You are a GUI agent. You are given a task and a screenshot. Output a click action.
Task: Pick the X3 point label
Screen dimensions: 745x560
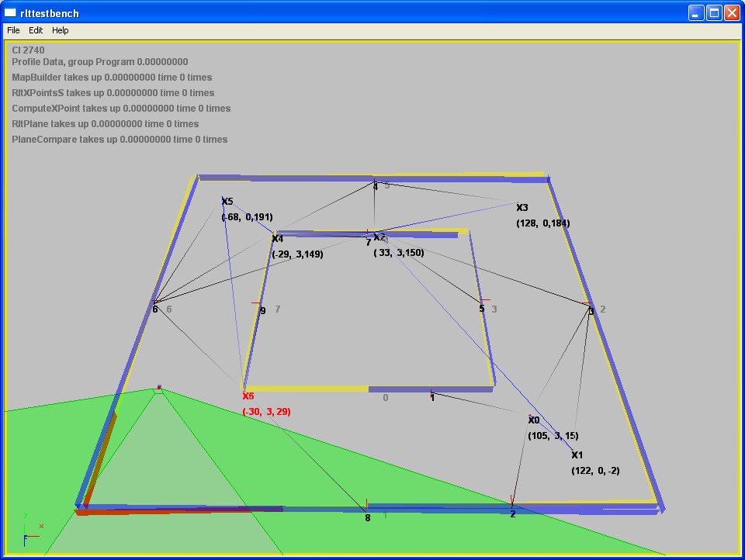click(521, 208)
